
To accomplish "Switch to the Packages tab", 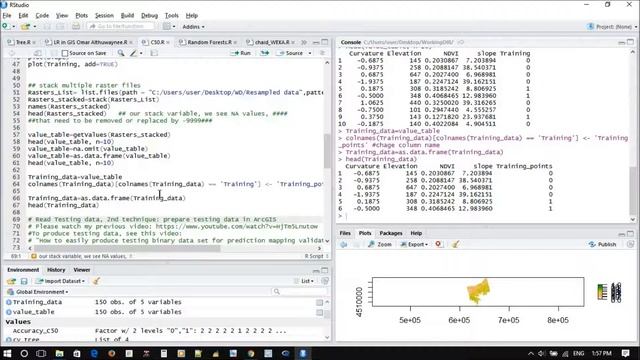I will point(391,233).
